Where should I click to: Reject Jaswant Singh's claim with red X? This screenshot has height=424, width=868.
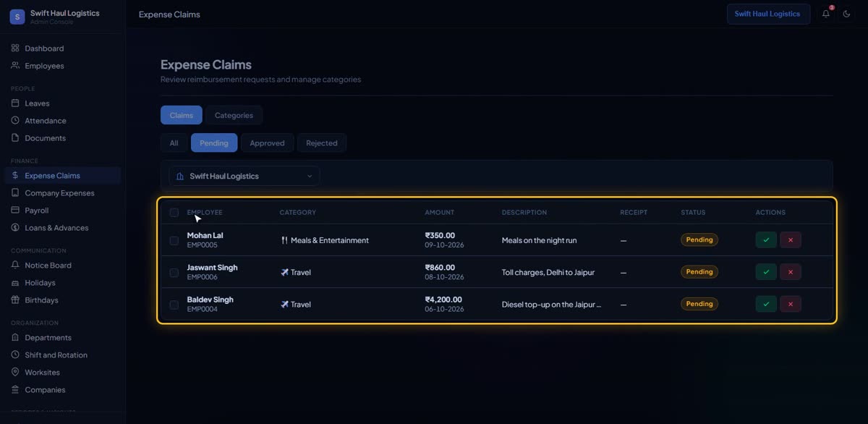[x=791, y=272]
